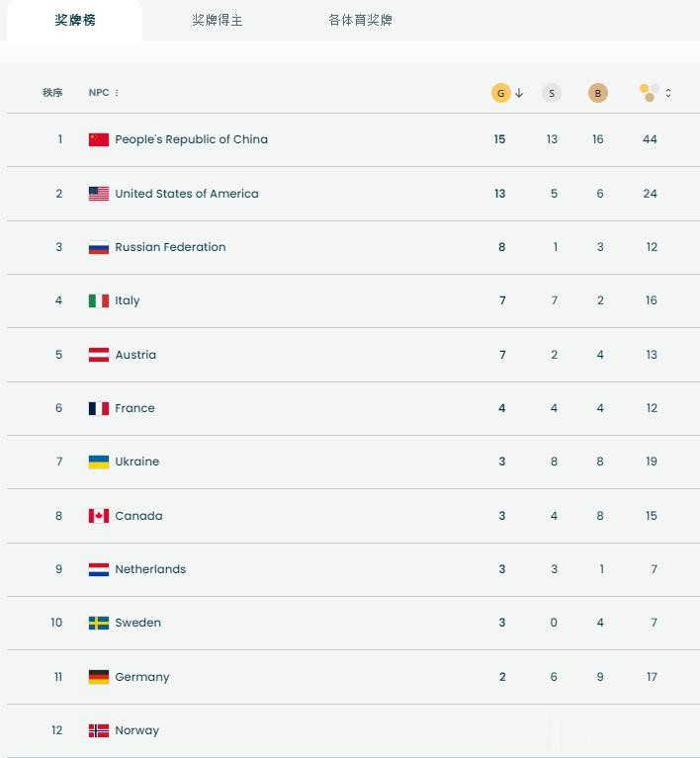
Task: Open the Netherlands country link
Action: (150, 569)
